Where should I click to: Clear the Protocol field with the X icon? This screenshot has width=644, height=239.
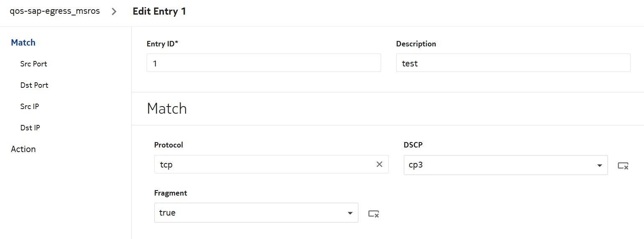click(x=379, y=164)
